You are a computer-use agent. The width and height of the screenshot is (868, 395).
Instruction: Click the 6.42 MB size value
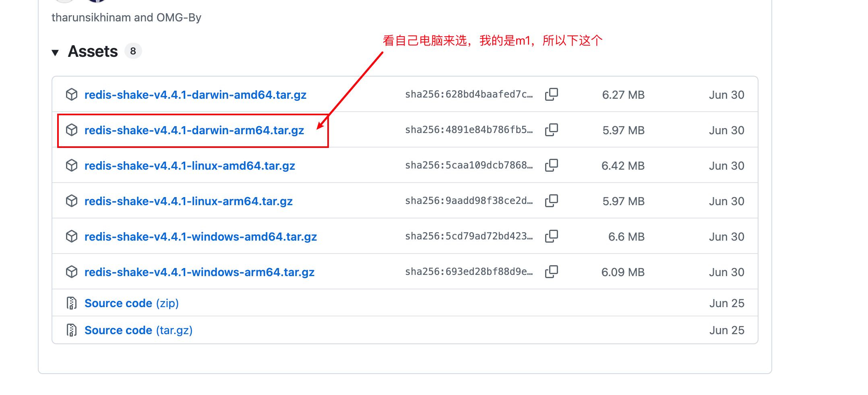(x=623, y=166)
